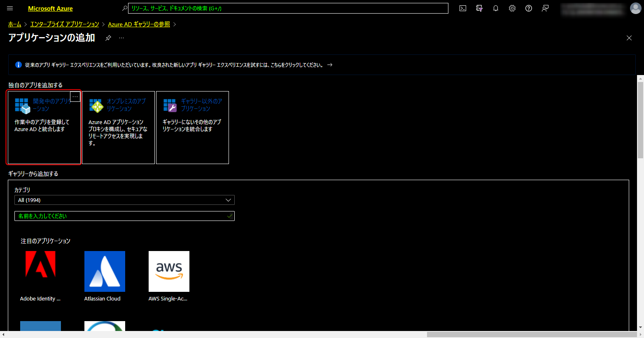This screenshot has height=338, width=644.
Task: Click horizontal scrollbar left arrow
Action: (3, 335)
